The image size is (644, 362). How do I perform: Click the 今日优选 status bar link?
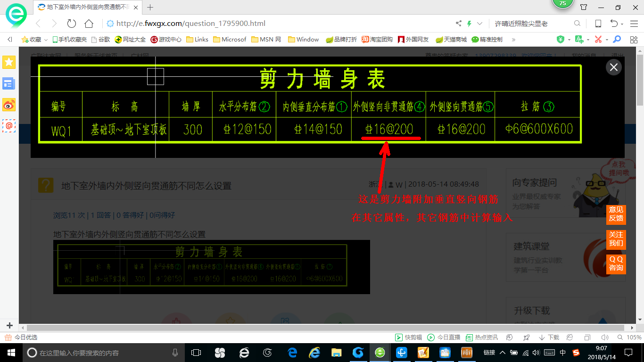point(21,337)
